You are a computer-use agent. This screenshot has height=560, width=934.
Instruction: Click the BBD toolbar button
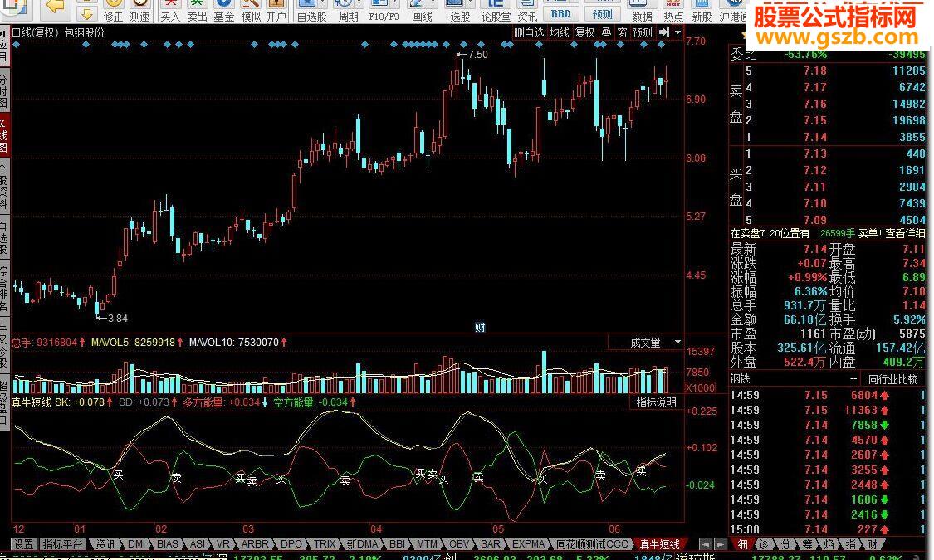[x=560, y=13]
